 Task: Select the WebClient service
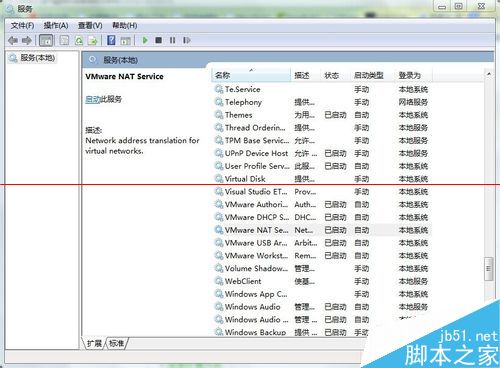(x=323, y=281)
